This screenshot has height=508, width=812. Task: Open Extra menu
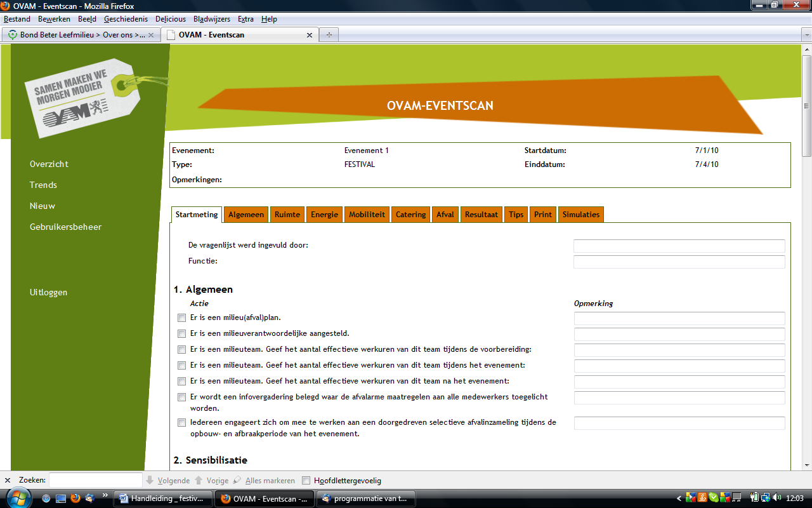pyautogui.click(x=246, y=19)
